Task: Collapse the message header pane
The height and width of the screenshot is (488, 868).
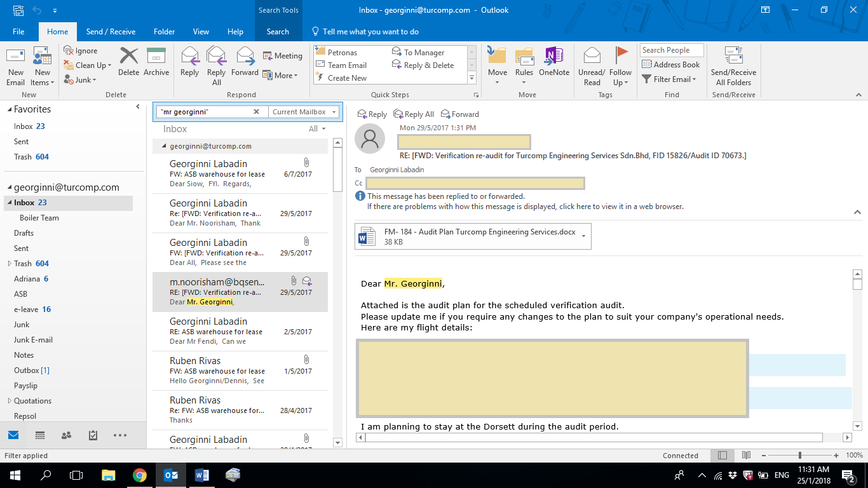Action: click(857, 212)
